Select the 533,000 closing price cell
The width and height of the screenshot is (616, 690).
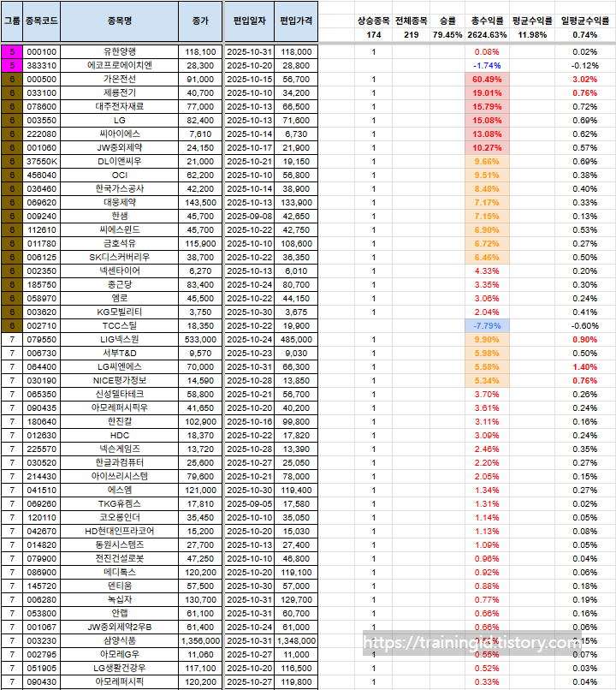(x=200, y=339)
